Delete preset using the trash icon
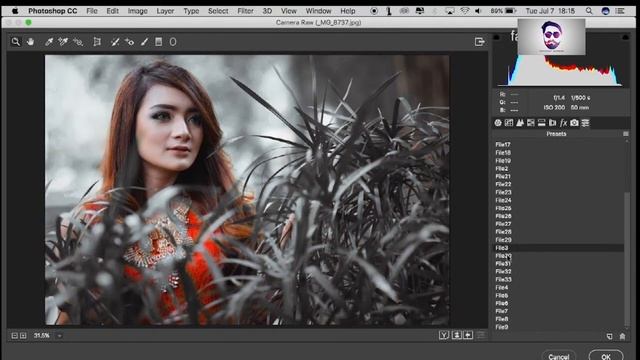Viewport: 640px width, 360px height. (x=622, y=336)
